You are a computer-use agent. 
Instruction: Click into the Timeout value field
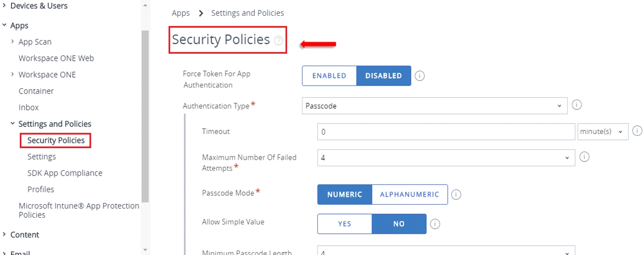[446, 131]
